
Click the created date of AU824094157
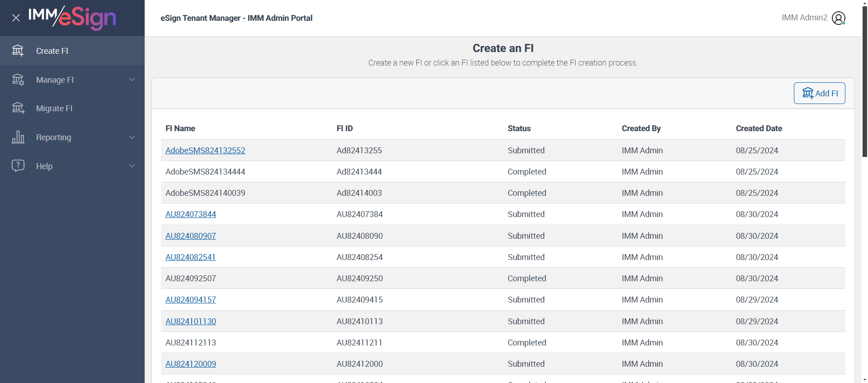tap(757, 299)
